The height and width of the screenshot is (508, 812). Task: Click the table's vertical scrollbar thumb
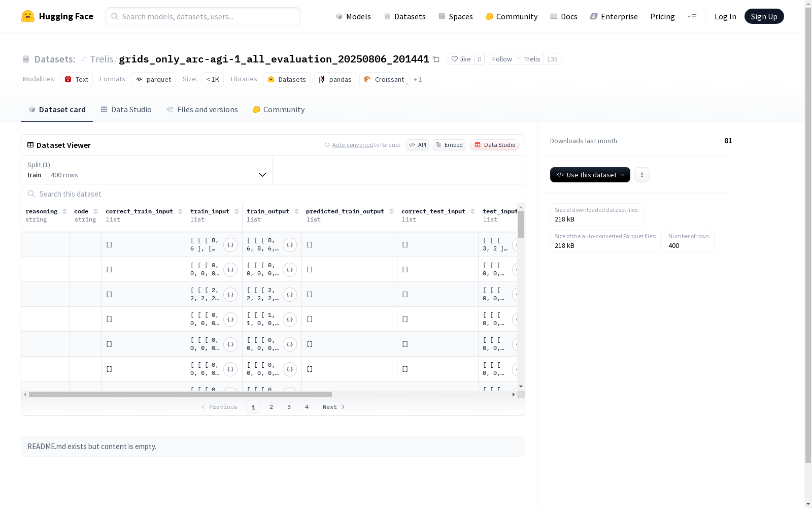[x=521, y=225]
